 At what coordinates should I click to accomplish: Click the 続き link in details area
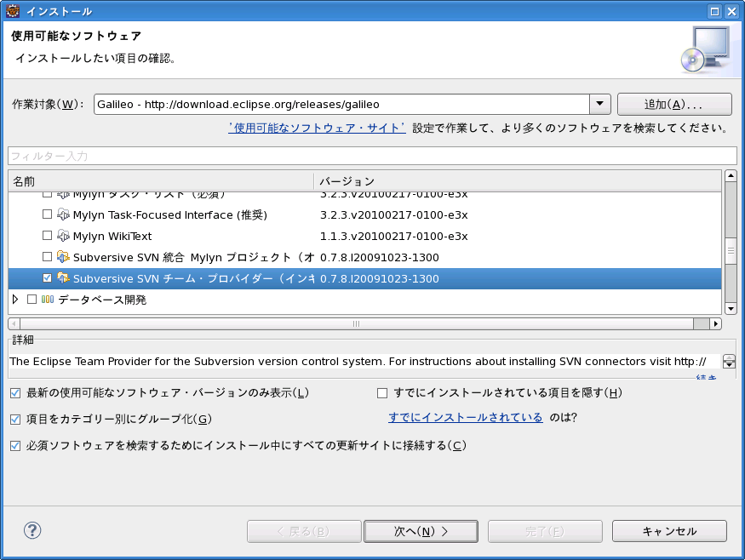(x=706, y=377)
